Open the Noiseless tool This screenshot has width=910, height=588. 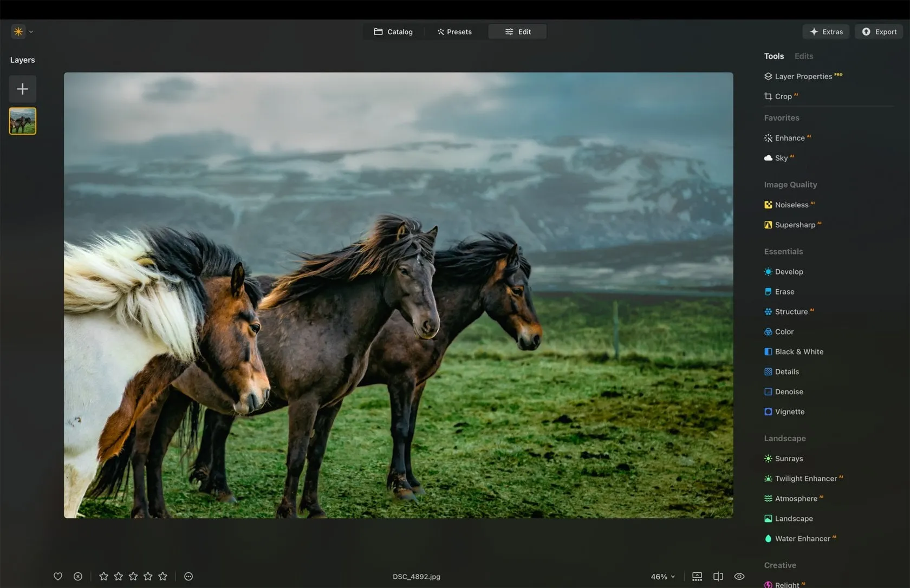(x=791, y=205)
